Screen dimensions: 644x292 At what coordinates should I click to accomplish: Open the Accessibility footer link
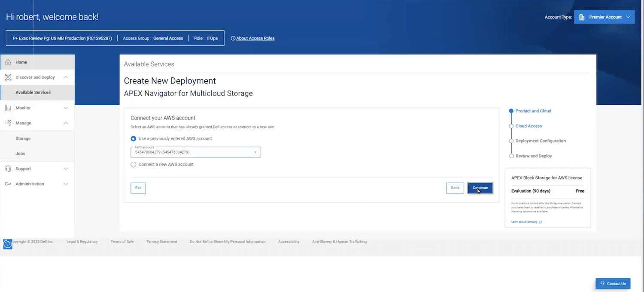pos(289,242)
